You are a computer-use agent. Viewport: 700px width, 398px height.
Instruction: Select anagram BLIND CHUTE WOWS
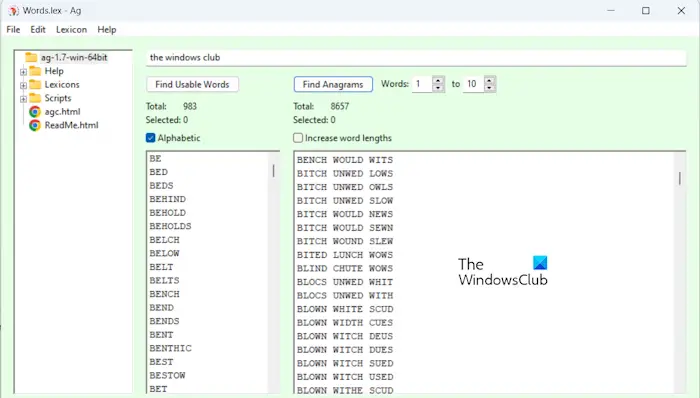click(345, 268)
